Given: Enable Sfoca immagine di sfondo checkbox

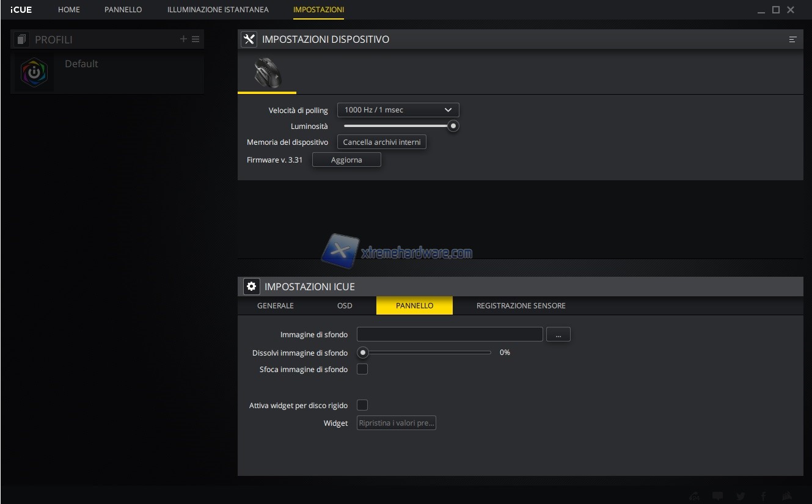Looking at the screenshot, I should [x=362, y=369].
